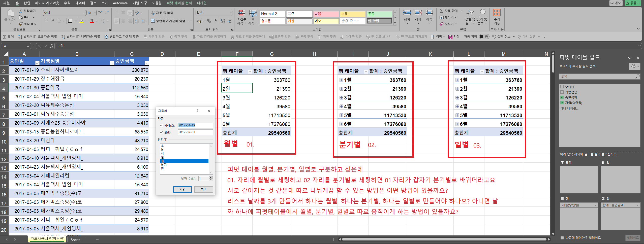
Task: Click 취소 button in Grouping dialog
Action: (x=204, y=189)
